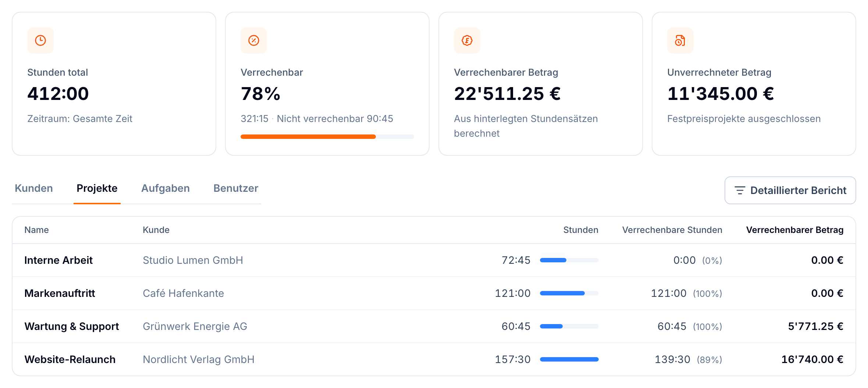Click the hours bar for Website-Relaunch
The height and width of the screenshot is (388, 868).
(569, 359)
